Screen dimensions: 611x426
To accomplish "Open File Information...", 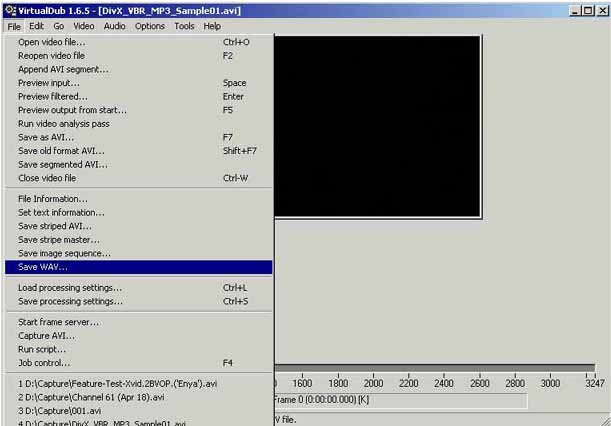I will point(139,199).
